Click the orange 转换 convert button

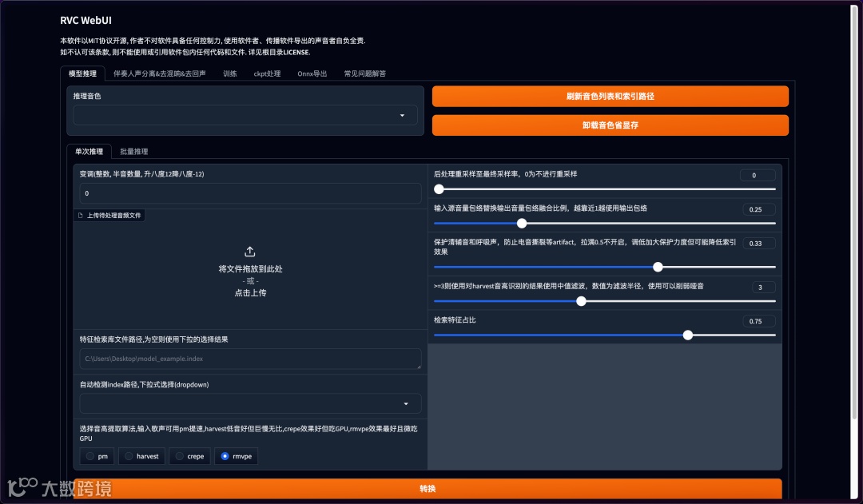(x=428, y=489)
